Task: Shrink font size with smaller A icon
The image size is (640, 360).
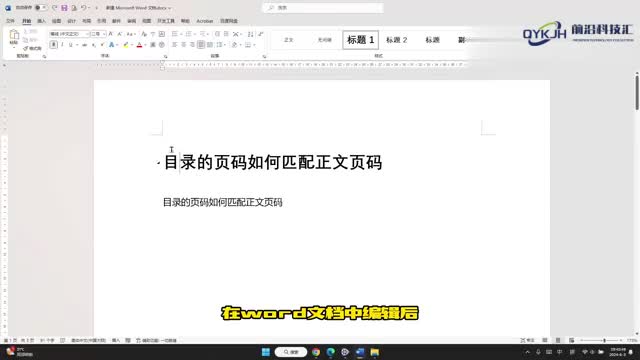Action: pos(120,34)
